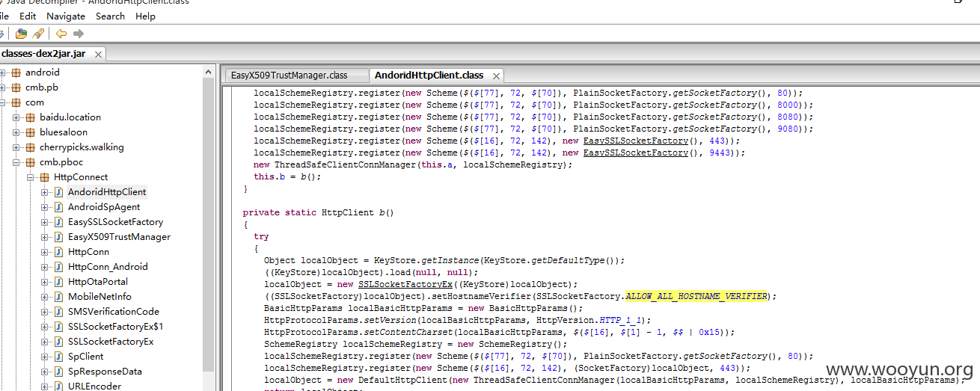
Task: Select baidu.location package
Action: 70,117
